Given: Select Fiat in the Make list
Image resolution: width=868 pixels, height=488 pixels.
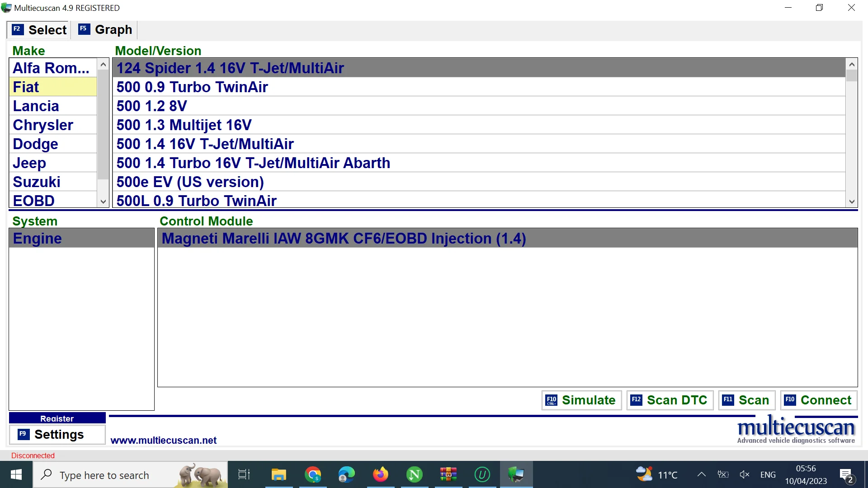Looking at the screenshot, I should click(x=53, y=87).
